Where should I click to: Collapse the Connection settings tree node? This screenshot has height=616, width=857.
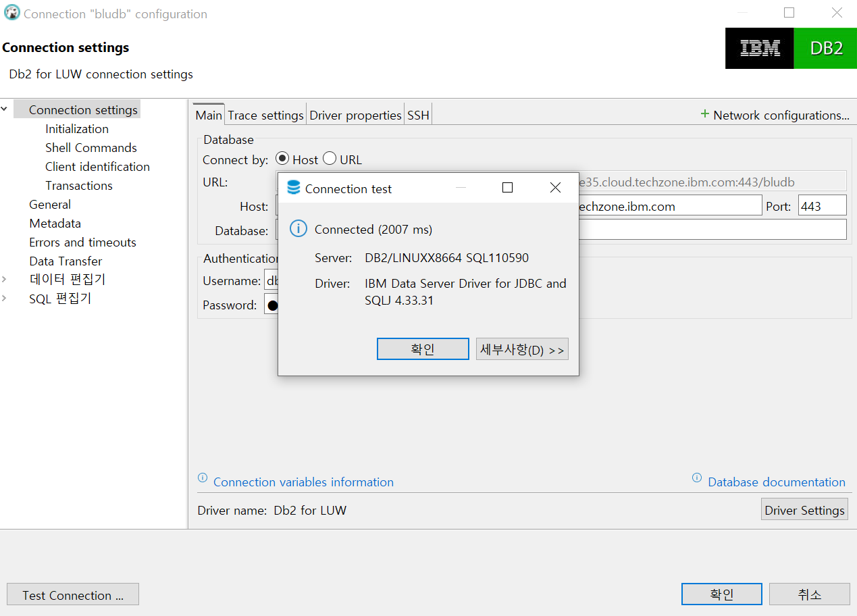(x=5, y=109)
